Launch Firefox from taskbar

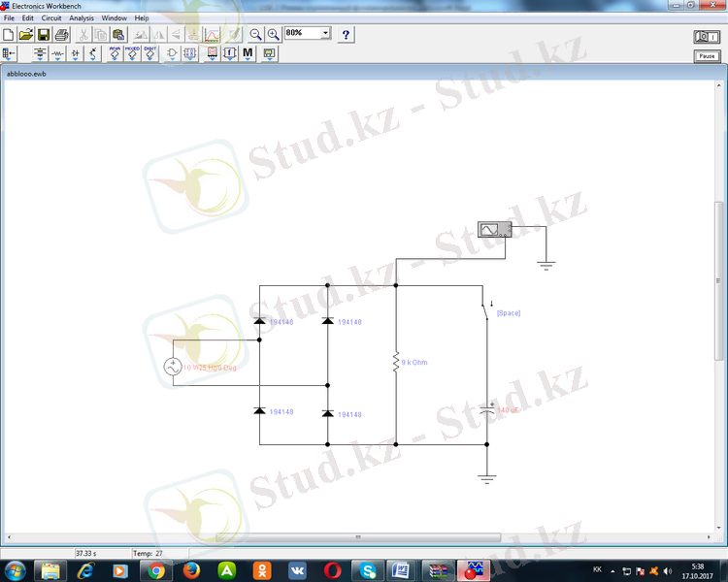[x=191, y=570]
